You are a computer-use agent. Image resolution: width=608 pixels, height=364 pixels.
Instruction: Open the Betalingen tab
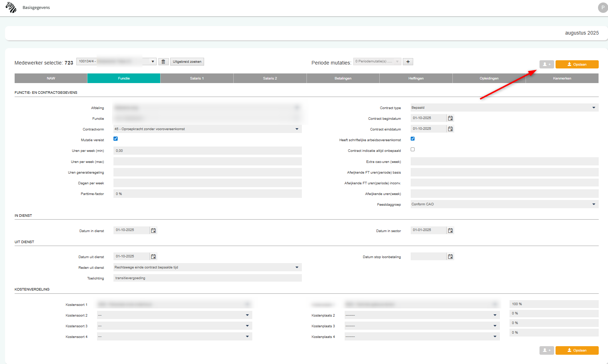coord(343,78)
